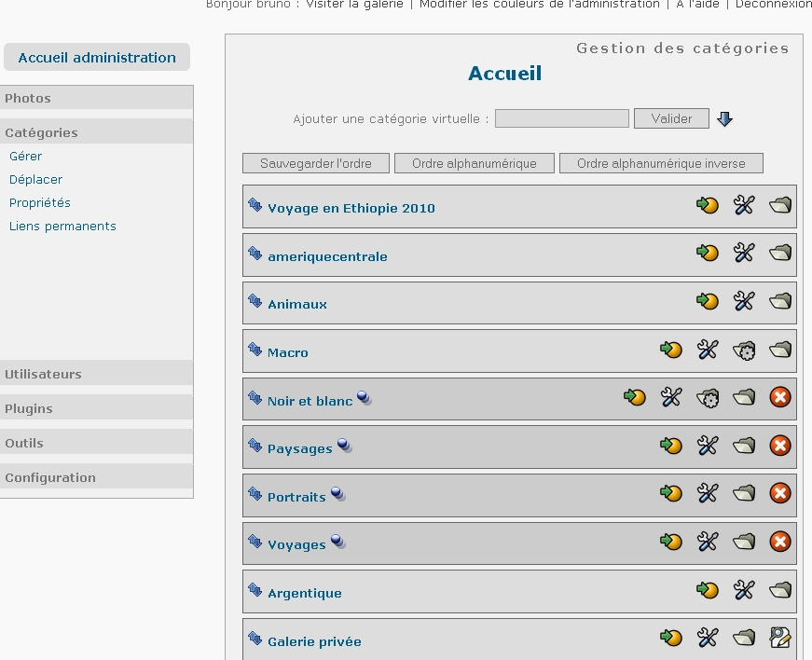Click the permissions icon for Galerie privée
The width and height of the screenshot is (812, 660).
click(x=780, y=638)
